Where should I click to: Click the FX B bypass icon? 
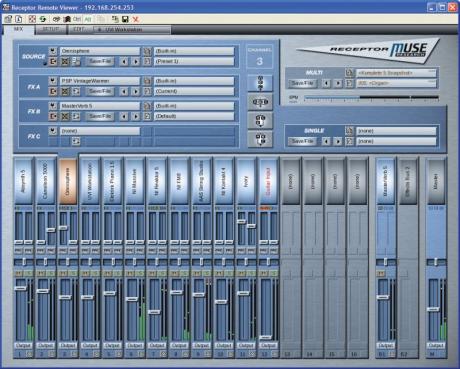pos(53,116)
